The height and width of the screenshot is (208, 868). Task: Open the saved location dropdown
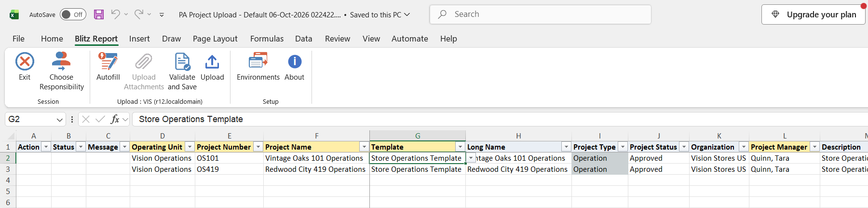click(x=407, y=14)
